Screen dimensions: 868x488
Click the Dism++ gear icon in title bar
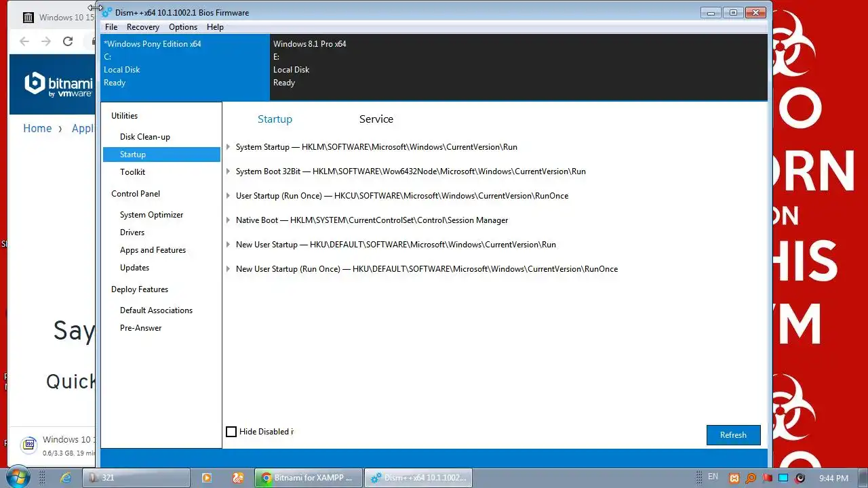pyautogui.click(x=106, y=12)
